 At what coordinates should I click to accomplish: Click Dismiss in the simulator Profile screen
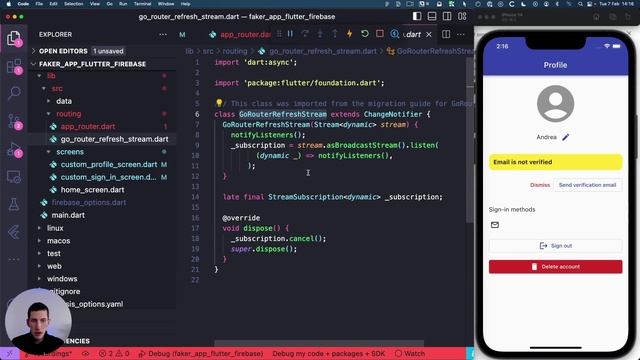point(540,185)
